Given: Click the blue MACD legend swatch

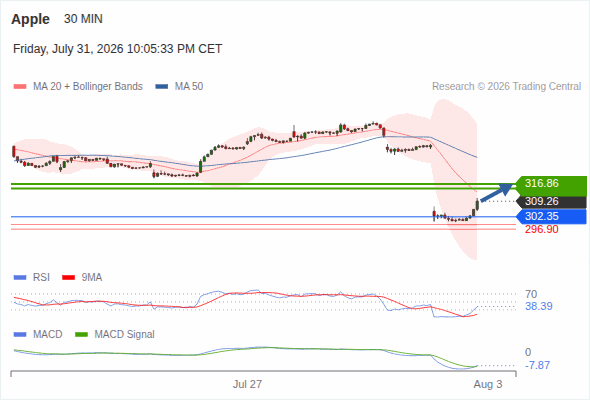Looking at the screenshot, I should pos(20,335).
